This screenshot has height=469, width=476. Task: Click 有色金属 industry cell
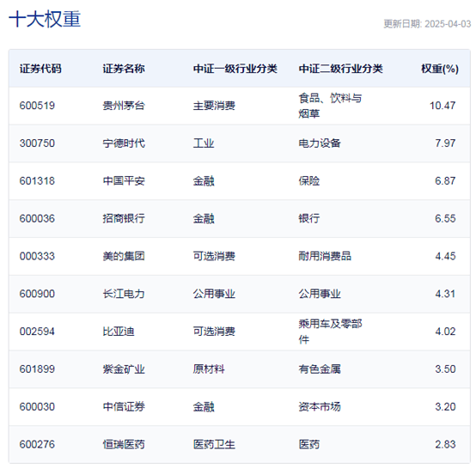(320, 369)
